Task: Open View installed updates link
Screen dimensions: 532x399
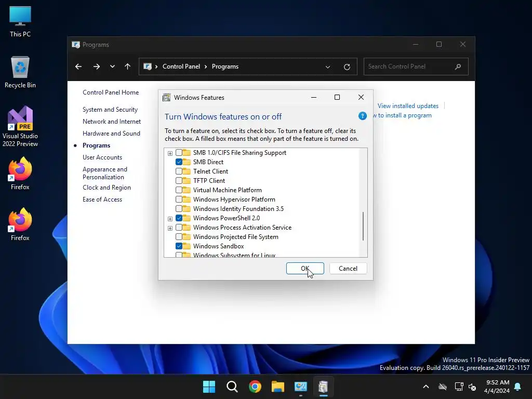Action: coord(408,106)
